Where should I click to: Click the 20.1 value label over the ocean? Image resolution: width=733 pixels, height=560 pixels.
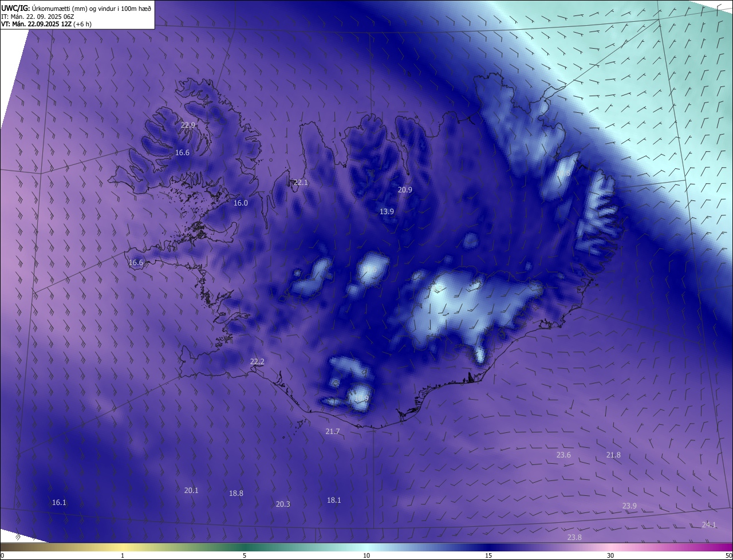191,490
